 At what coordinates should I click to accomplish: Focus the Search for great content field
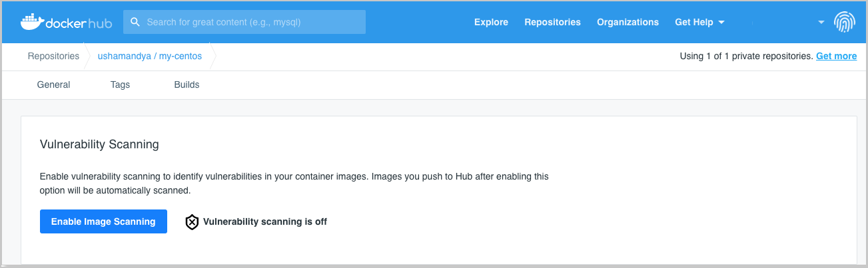pos(244,22)
